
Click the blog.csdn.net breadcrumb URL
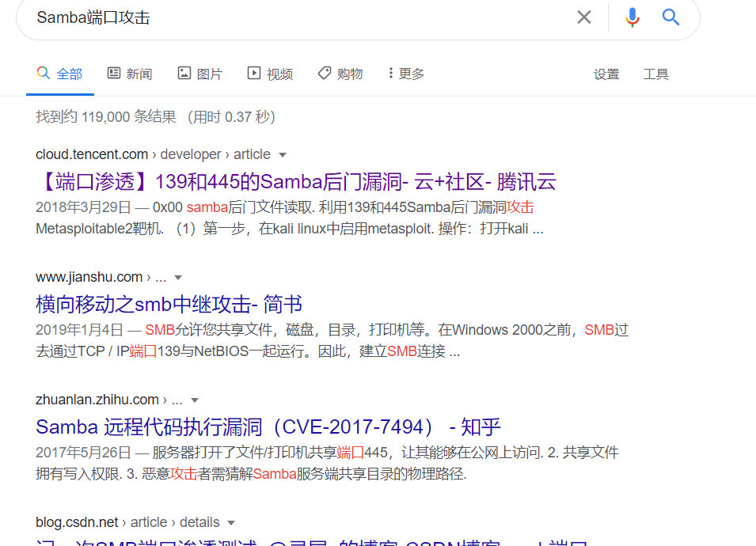point(127,522)
